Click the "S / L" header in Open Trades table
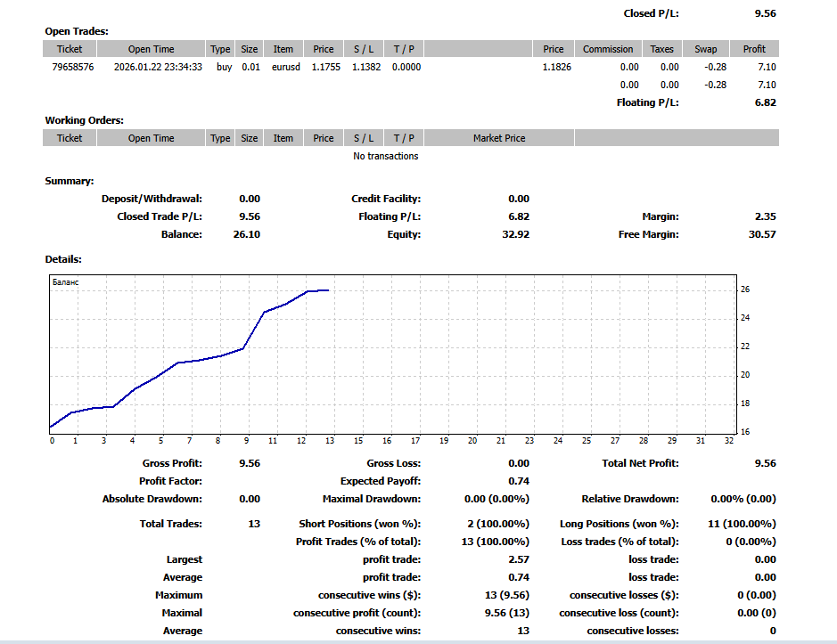 click(364, 49)
